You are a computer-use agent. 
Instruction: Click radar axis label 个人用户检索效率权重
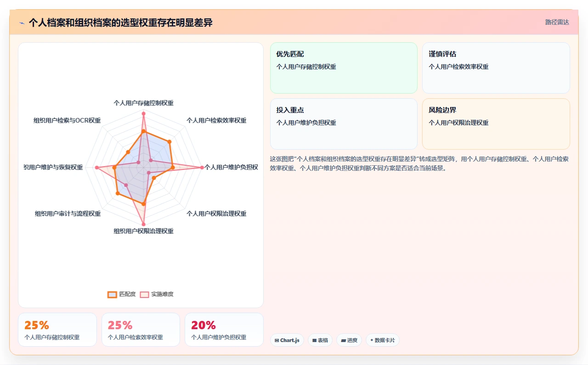tap(216, 121)
